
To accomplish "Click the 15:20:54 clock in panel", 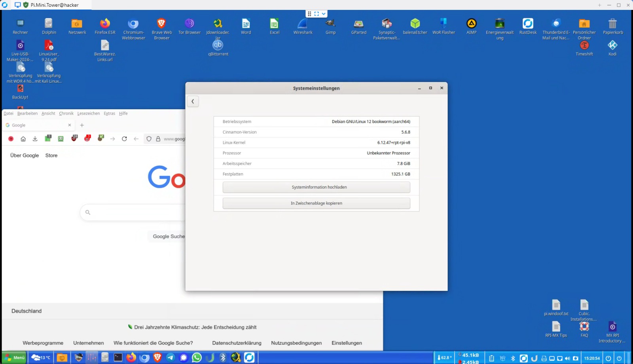I will (592, 358).
